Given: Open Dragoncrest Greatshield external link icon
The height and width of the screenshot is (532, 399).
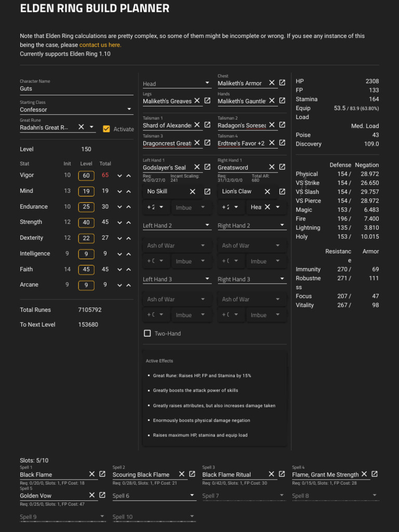Looking at the screenshot, I should 207,142.
